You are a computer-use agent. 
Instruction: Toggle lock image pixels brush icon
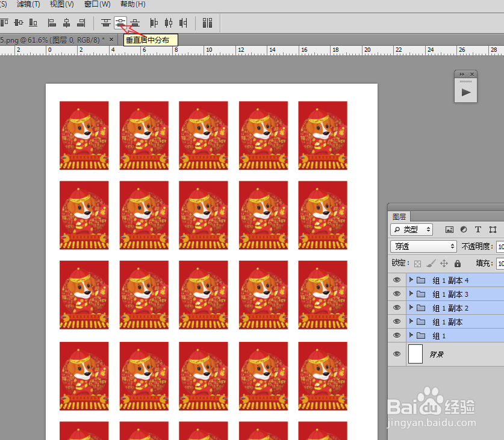[431, 264]
